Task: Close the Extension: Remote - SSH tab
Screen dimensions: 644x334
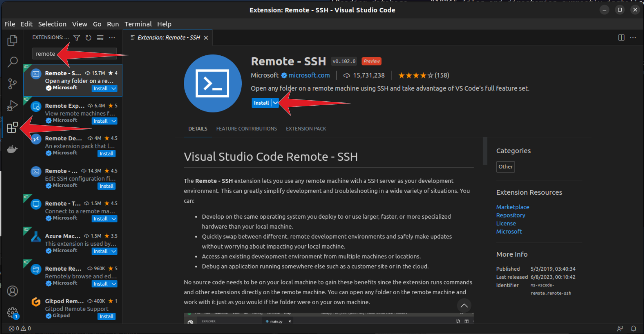Action: click(206, 38)
